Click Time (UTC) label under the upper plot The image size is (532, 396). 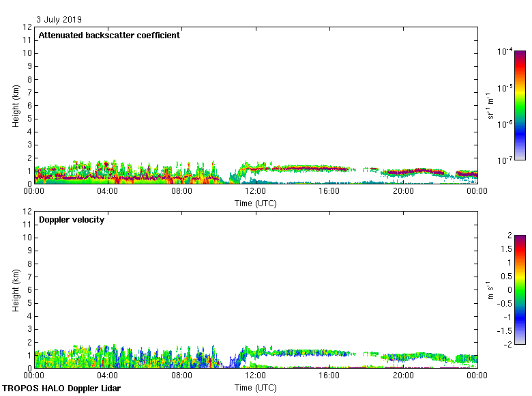tap(255, 203)
